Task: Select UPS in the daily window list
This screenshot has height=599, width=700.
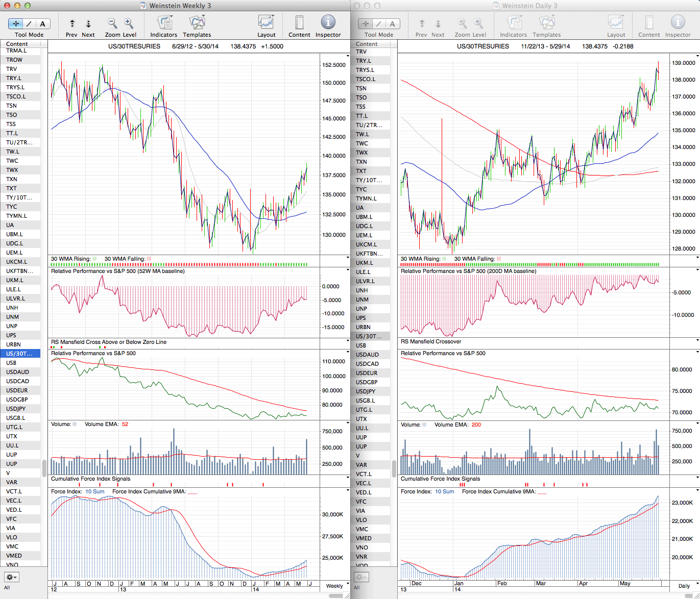Action: (361, 318)
